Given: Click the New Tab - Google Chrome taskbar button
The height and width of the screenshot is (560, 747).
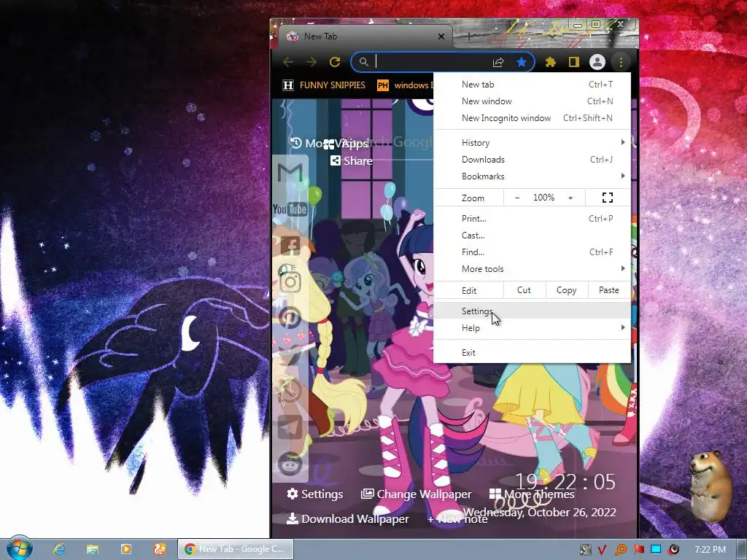Looking at the screenshot, I should [x=236, y=549].
